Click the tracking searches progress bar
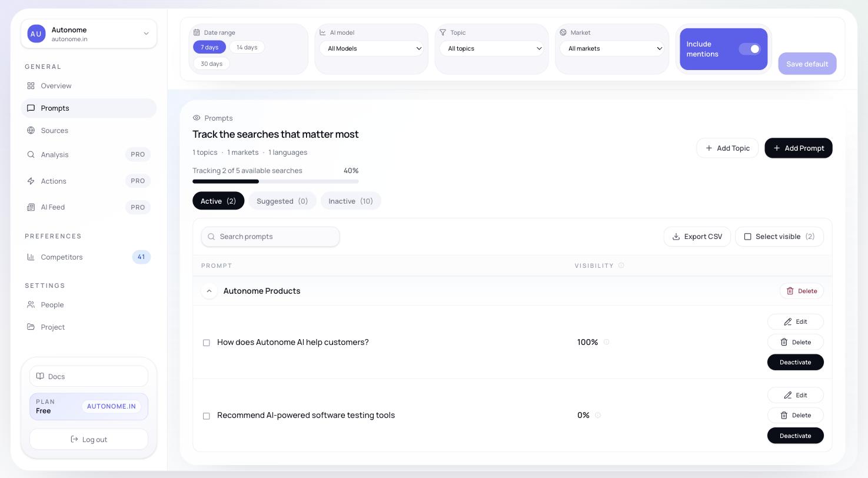The image size is (868, 478). coord(275,181)
